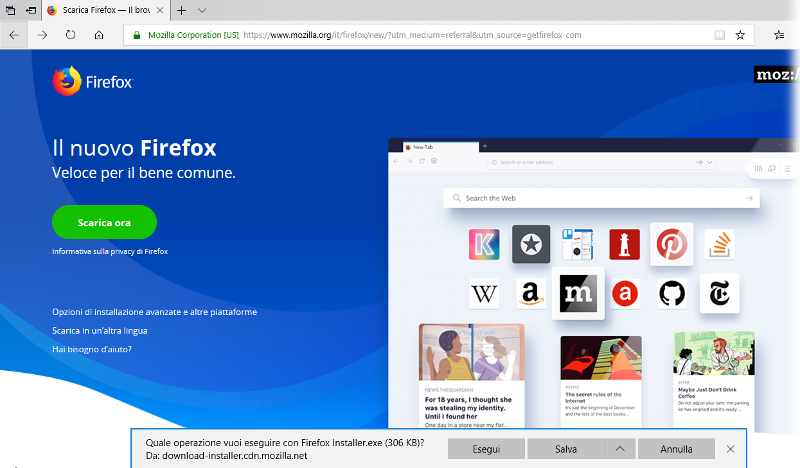This screenshot has height=468, width=800.
Task: Toggle the reading view book icon
Action: coord(719,35)
